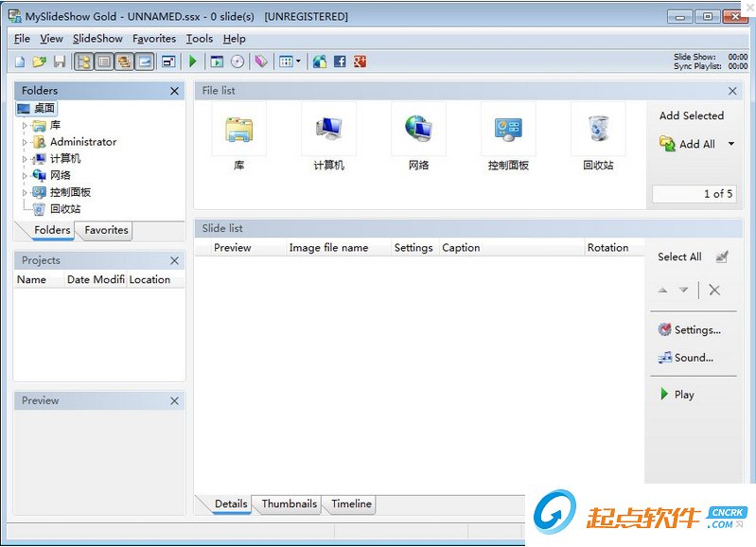Image resolution: width=756 pixels, height=547 pixels.
Task: Click the Add All button
Action: pyautogui.click(x=688, y=144)
